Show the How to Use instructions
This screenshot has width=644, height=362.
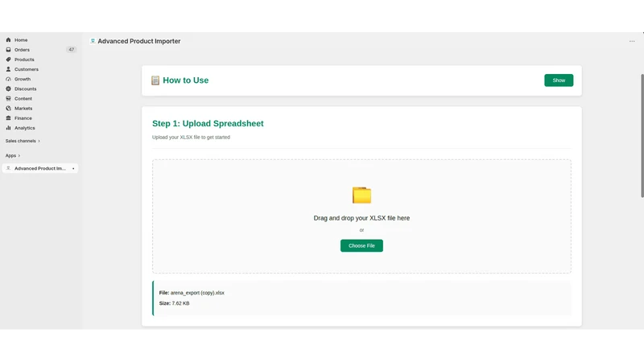(559, 80)
